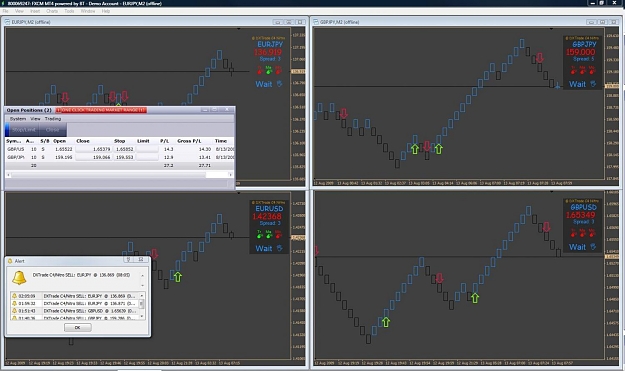Viewport: 625px width, 371px height.
Task: Sort positions by the Open column header
Action: pos(59,141)
